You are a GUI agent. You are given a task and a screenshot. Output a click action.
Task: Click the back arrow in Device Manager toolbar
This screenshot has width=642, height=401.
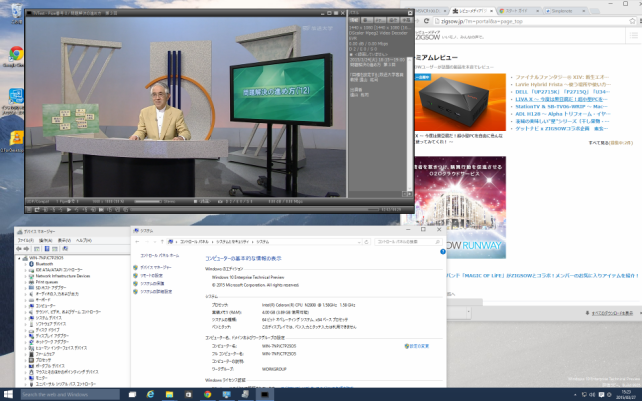click(18, 249)
